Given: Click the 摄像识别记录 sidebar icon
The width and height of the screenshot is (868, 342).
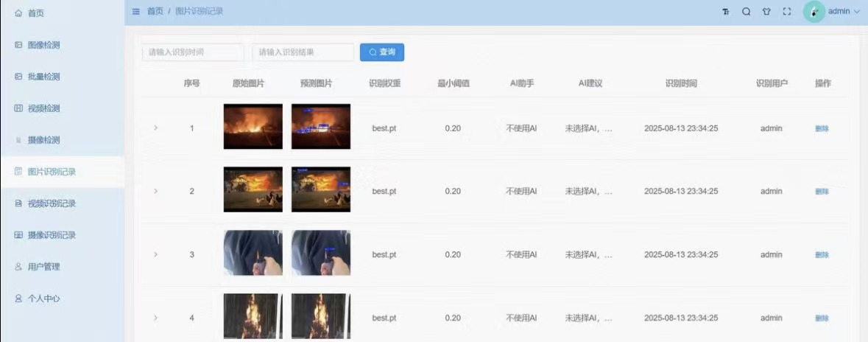Looking at the screenshot, I should click(18, 234).
